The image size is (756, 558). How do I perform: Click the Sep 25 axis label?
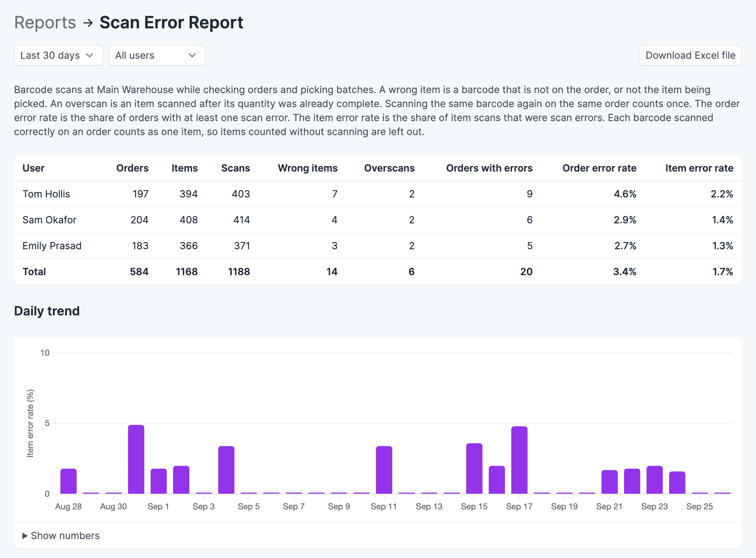click(700, 507)
